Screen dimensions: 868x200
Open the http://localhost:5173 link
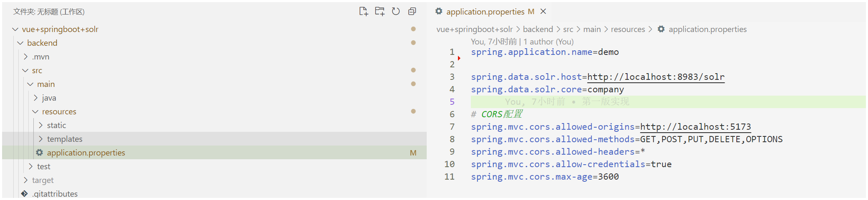695,127
